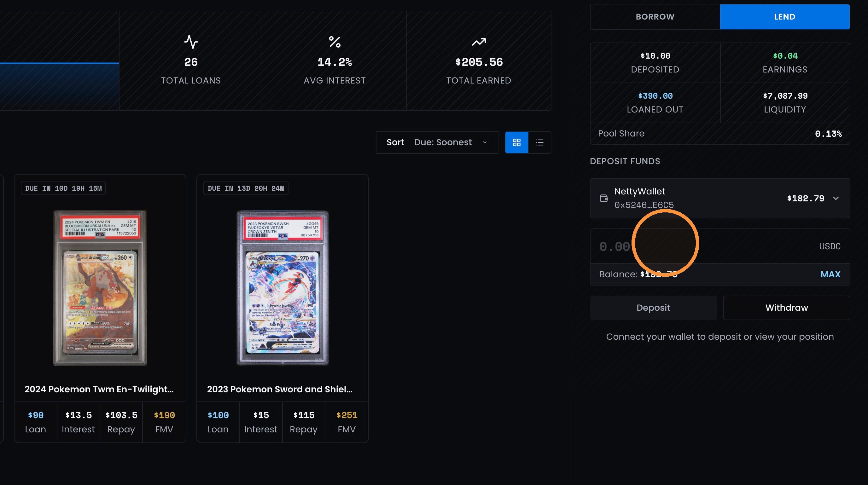Open the Deoxys VSTAR card image
Viewport: 868px width, 485px height.
click(283, 288)
